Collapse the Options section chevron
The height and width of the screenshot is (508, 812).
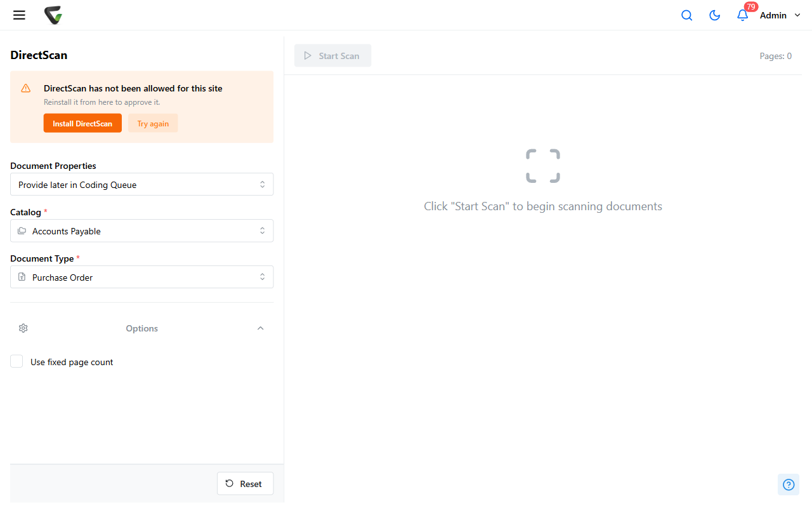pyautogui.click(x=260, y=328)
